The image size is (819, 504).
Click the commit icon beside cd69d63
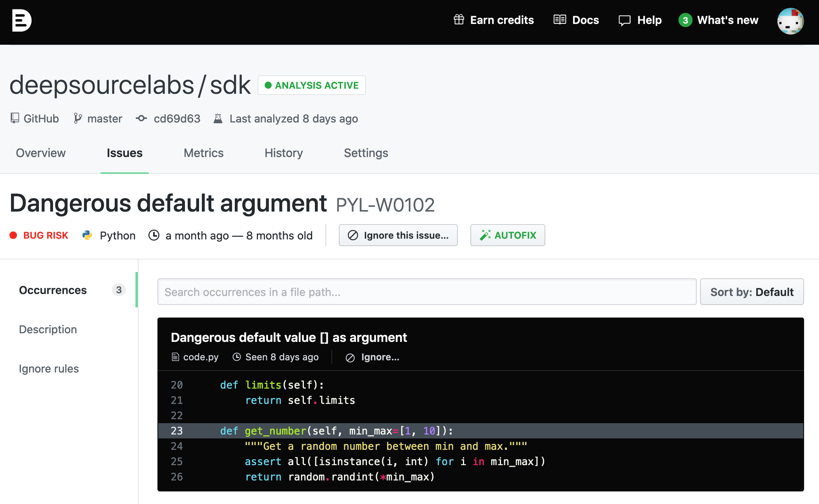141,118
